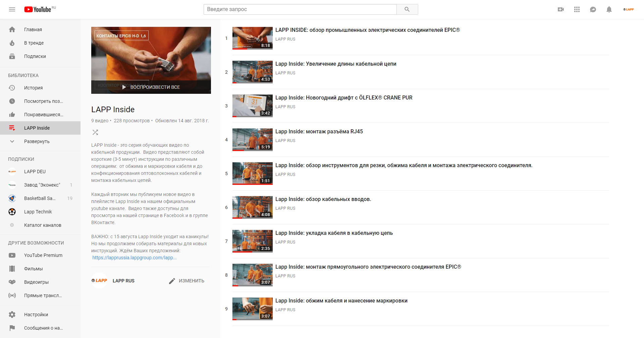The image size is (644, 338).
Task: Click the watch later clock icon
Action: [x=12, y=101]
